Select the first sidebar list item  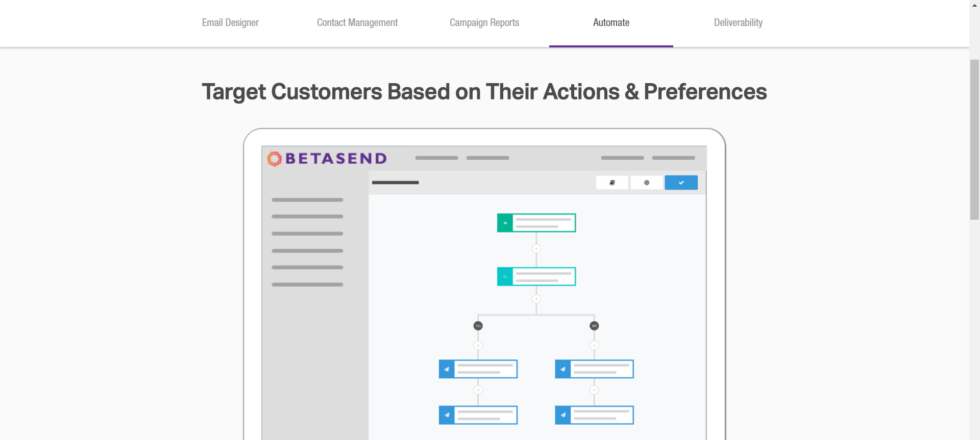point(307,200)
